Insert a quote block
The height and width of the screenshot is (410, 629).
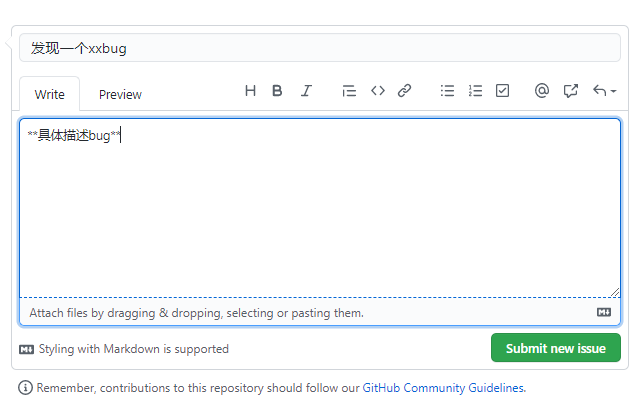coord(349,91)
